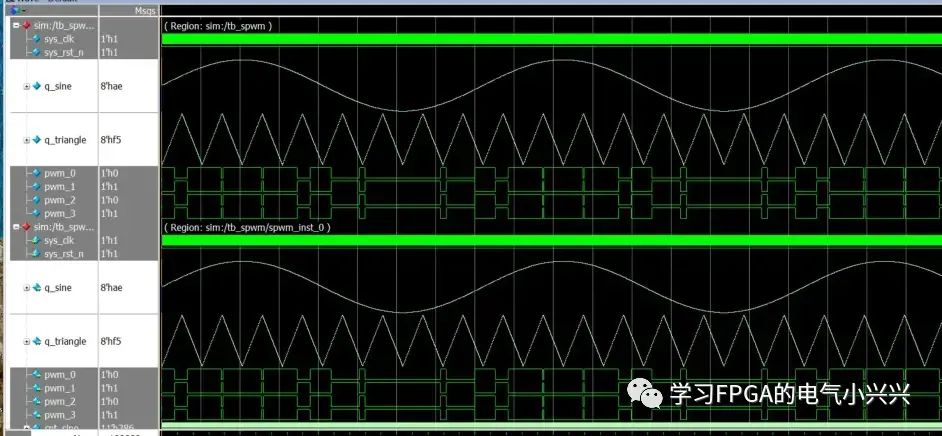The height and width of the screenshot is (436, 942).
Task: Select the sys_clk signal name in tb_spwm region
Action: pyautogui.click(x=58, y=39)
